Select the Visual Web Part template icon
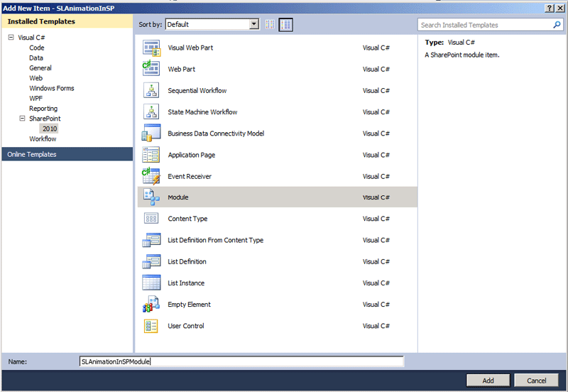Screen dimensions: 568x392 (151, 48)
